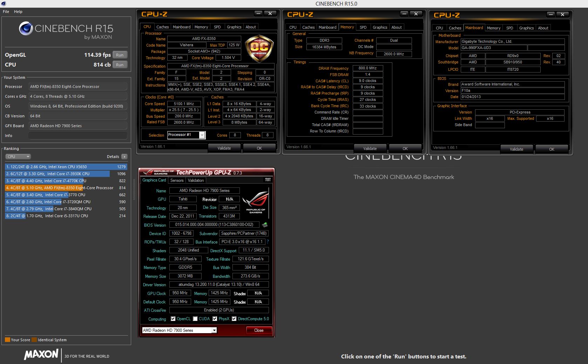The height and width of the screenshot is (364, 588).
Task: Click the GPU-Z BIOS Version value field
Action: (x=214, y=225)
